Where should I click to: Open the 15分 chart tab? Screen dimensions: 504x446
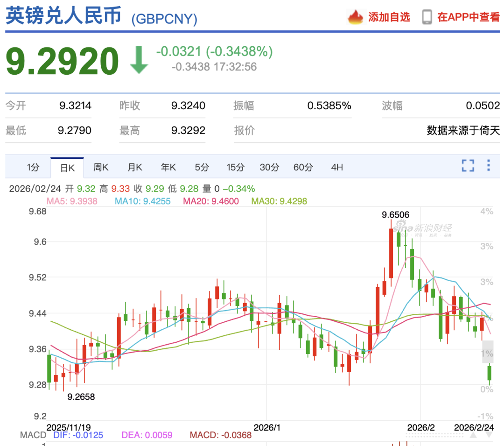[236, 168]
